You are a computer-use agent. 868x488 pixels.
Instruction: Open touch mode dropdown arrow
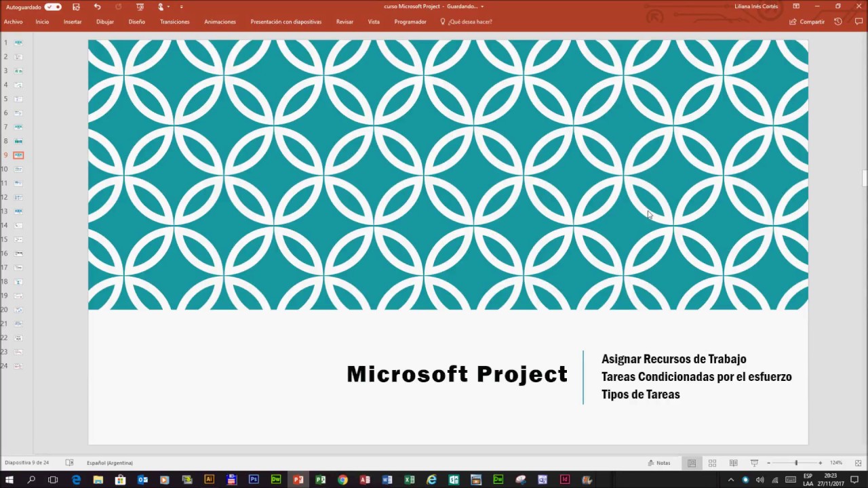pos(170,7)
